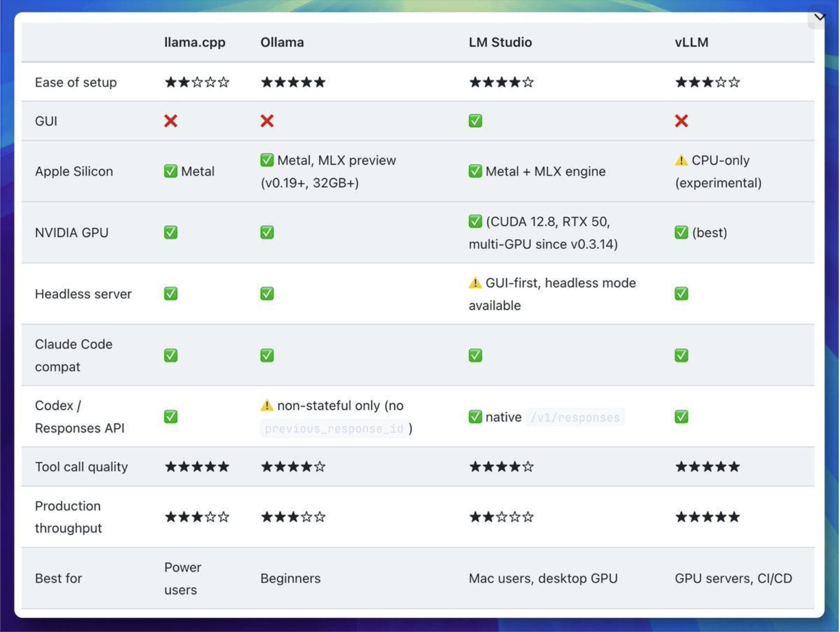Click llama.cpp's Production throughput stars

(197, 517)
